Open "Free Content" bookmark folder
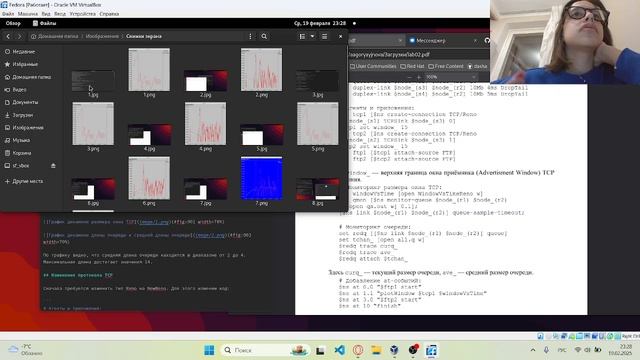This screenshot has height=360, width=640. pos(446,66)
